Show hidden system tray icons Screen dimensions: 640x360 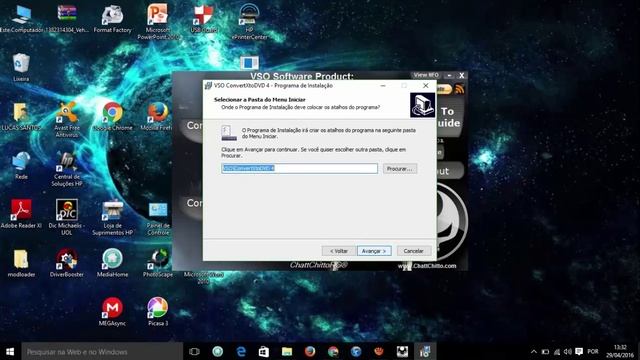pos(533,351)
